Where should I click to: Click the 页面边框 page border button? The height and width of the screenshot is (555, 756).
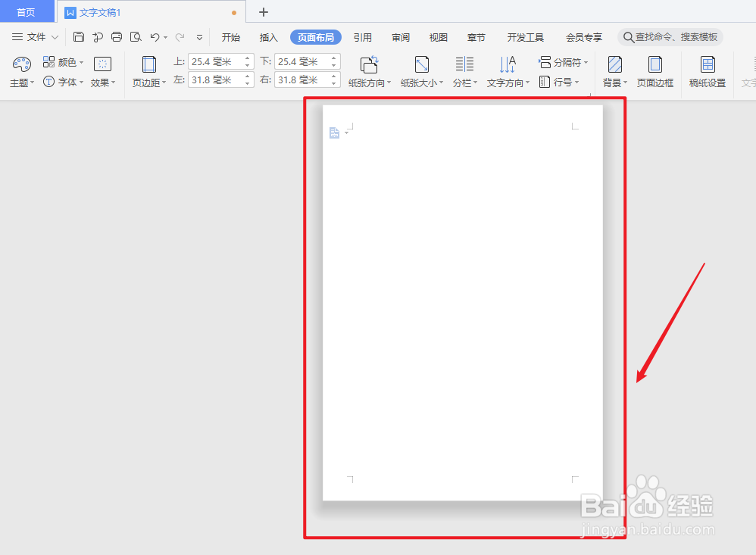pos(654,72)
